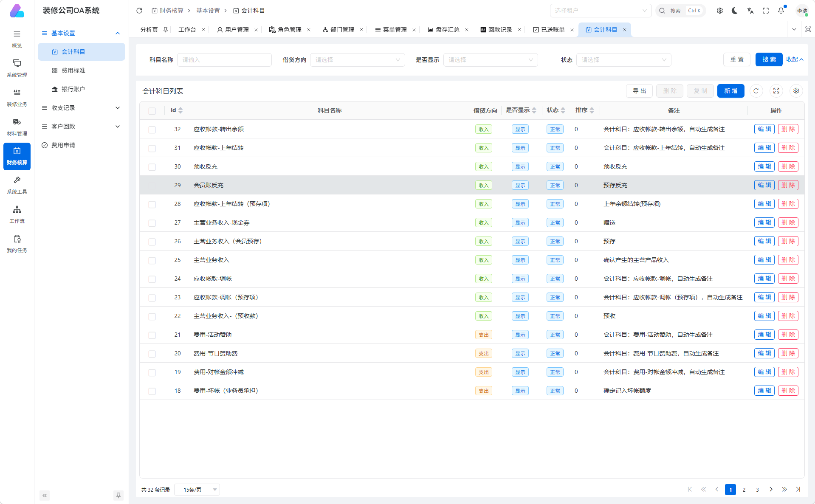
Task: Go to page 2 of the table
Action: 744,490
